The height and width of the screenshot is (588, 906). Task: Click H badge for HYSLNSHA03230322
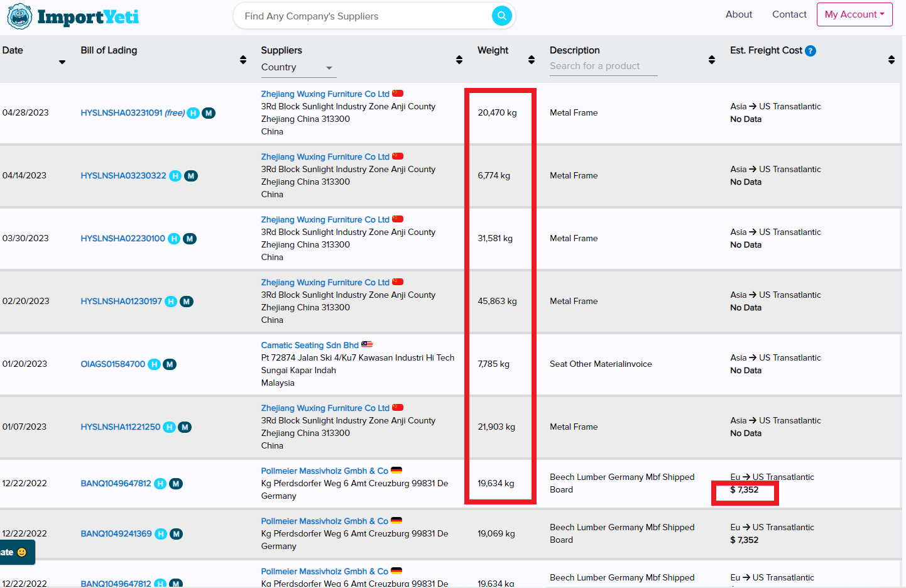175,176
